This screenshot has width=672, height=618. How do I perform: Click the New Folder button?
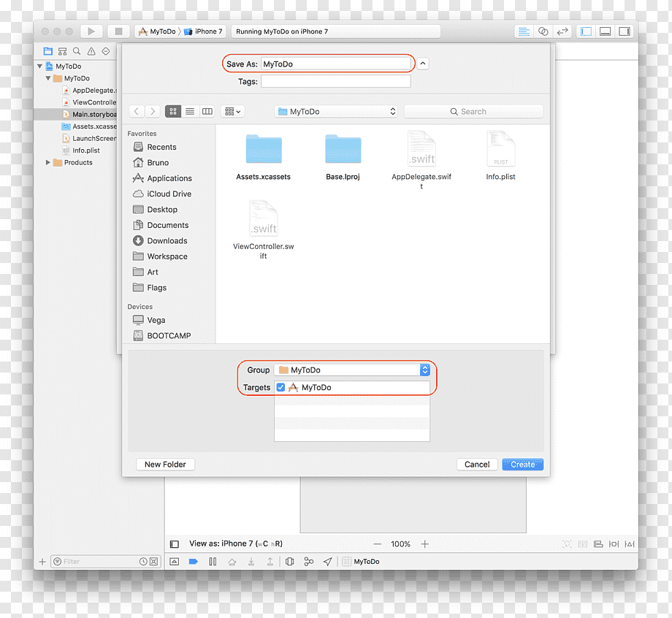click(165, 465)
